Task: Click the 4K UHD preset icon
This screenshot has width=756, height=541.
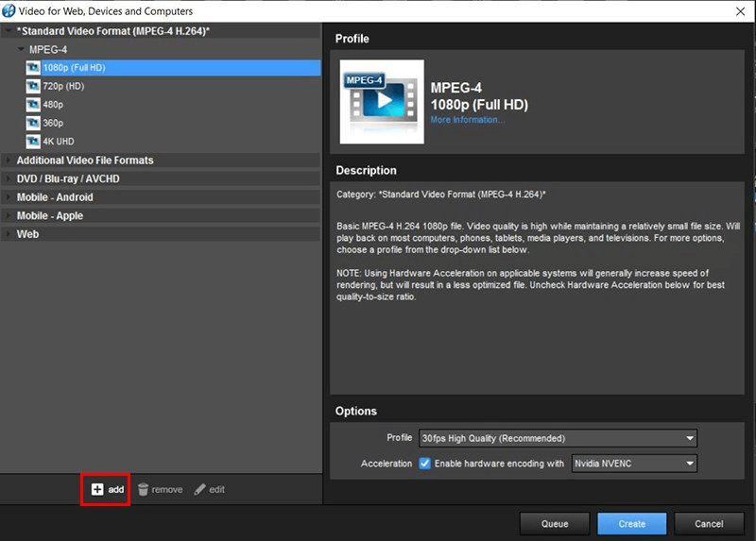Action: coord(33,142)
